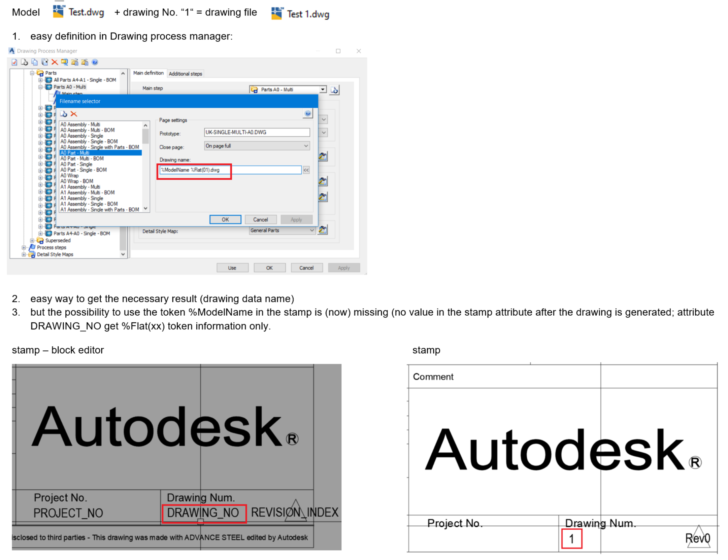Click the help icon inside the Filename selector
728x560 pixels.
(308, 114)
